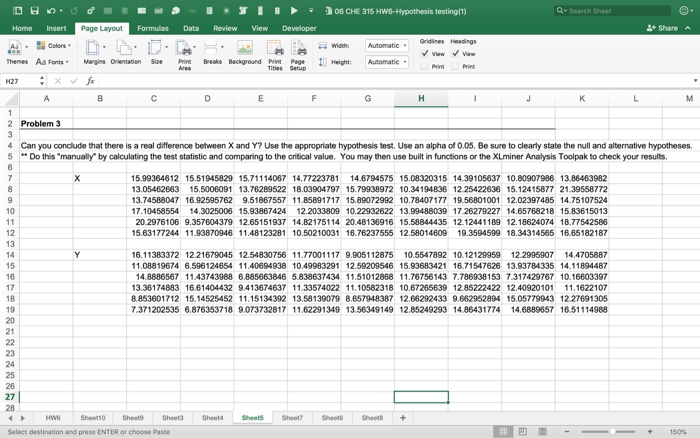The image size is (700, 438).
Task: Click the Breaks icon
Action: (x=210, y=48)
